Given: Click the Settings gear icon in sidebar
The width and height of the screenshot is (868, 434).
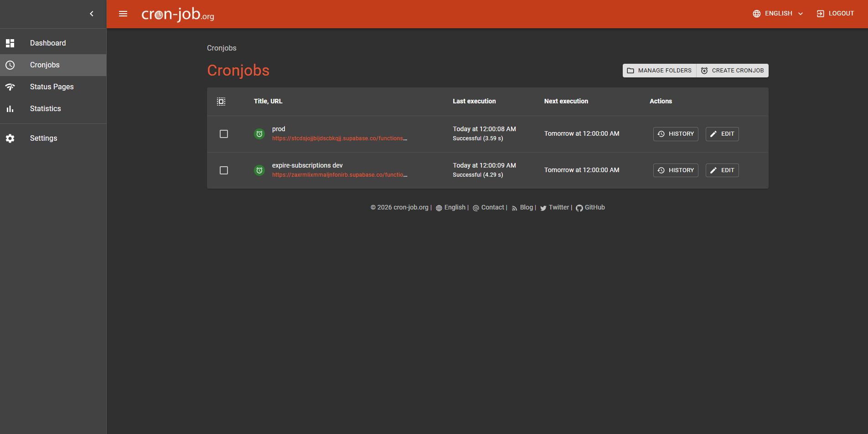Looking at the screenshot, I should [x=10, y=138].
